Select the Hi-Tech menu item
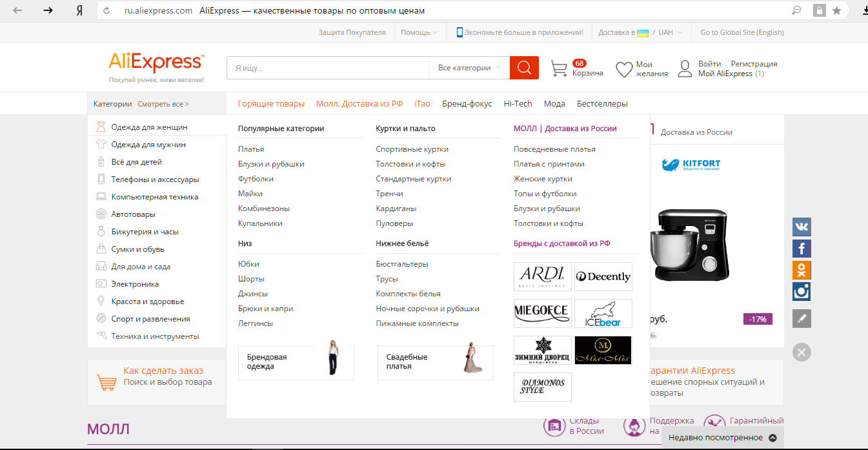 point(518,104)
